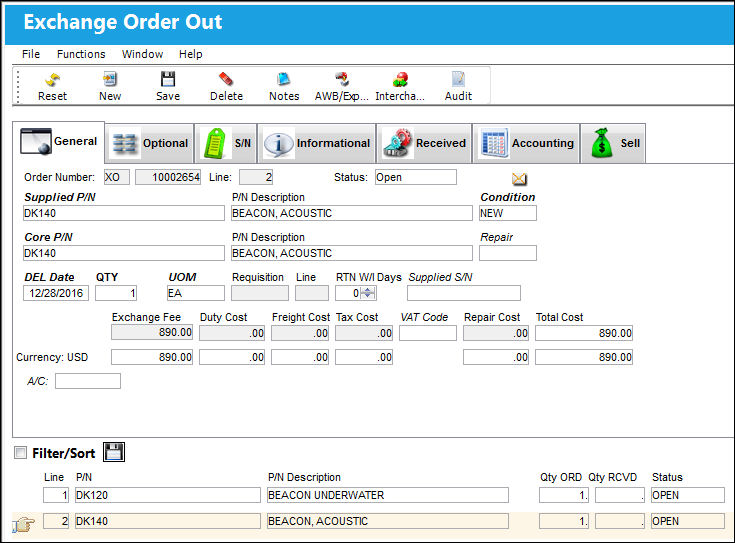Click the order number field 10002654
The width and height of the screenshot is (735, 543).
pos(168,177)
